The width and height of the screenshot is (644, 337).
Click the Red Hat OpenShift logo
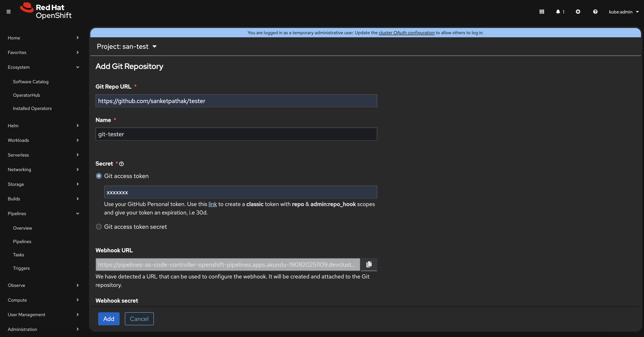[x=46, y=11]
